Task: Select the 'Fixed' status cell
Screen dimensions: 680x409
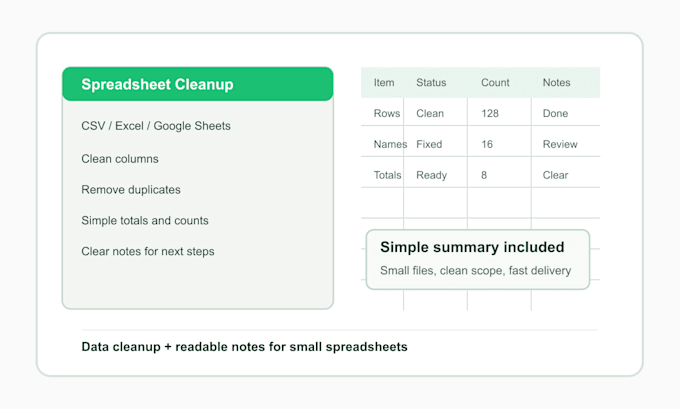Action: (429, 144)
